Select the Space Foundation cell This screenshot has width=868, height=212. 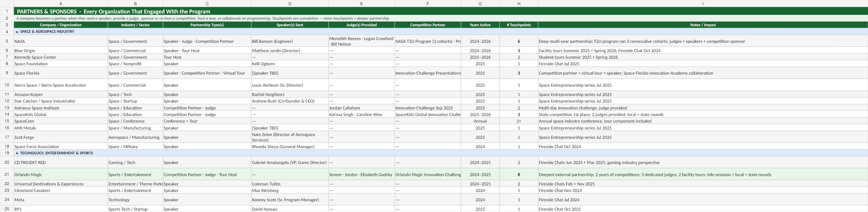[61, 64]
